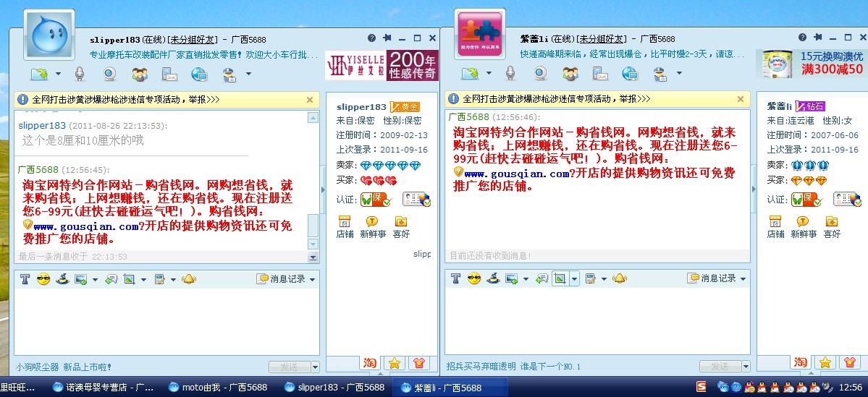
Task: Open Sogou input icon in system tray
Action: 701,386
